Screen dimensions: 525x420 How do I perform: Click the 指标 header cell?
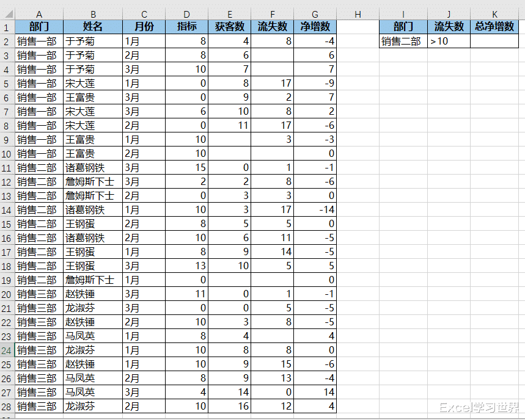tap(187, 27)
